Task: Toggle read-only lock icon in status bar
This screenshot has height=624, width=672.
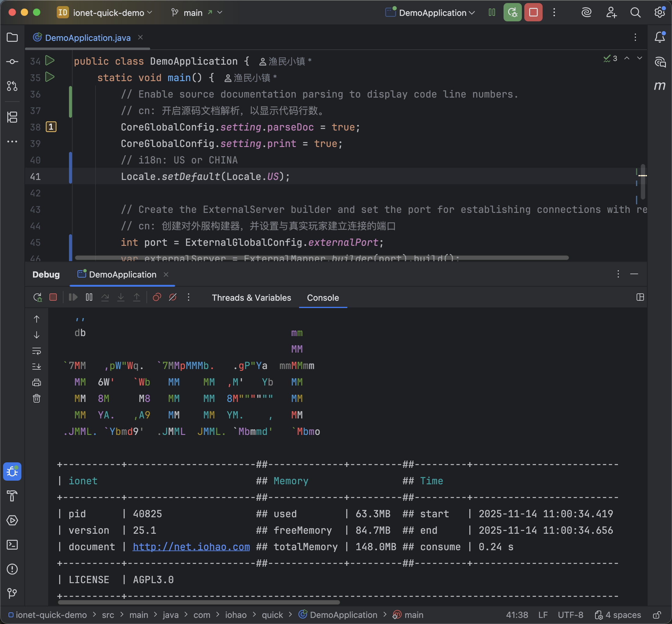Action: (x=657, y=615)
